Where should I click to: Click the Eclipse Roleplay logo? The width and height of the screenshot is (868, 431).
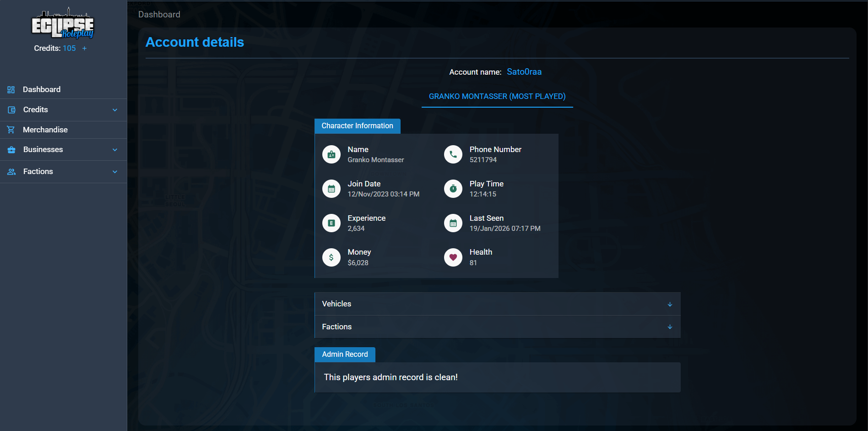coord(63,23)
